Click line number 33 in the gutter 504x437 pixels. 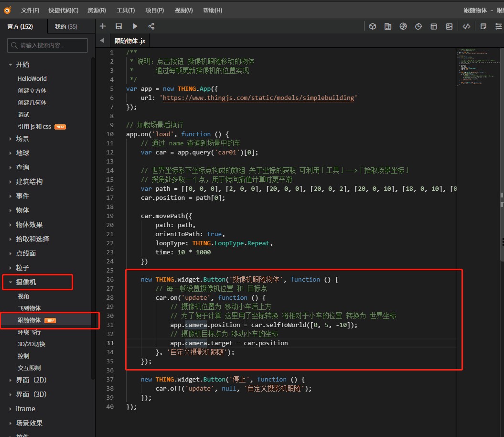[x=110, y=343]
